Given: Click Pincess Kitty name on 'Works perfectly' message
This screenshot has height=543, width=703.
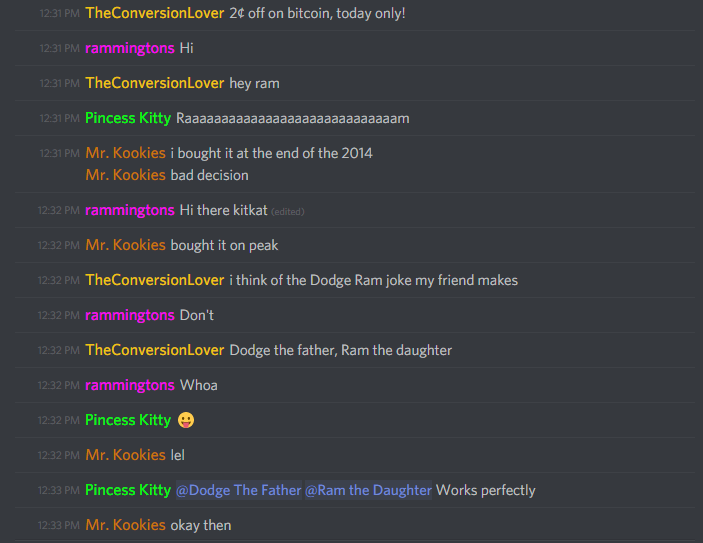Looking at the screenshot, I should [128, 490].
